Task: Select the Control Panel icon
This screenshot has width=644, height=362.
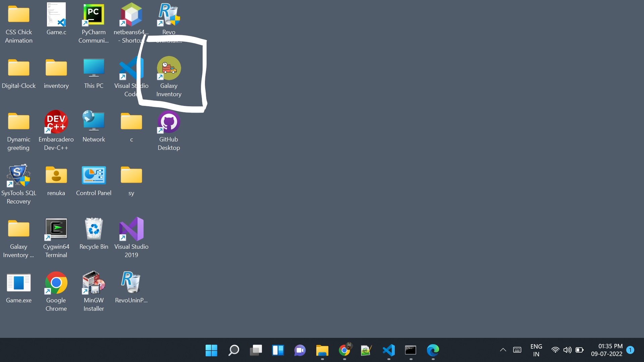Action: [x=94, y=181]
